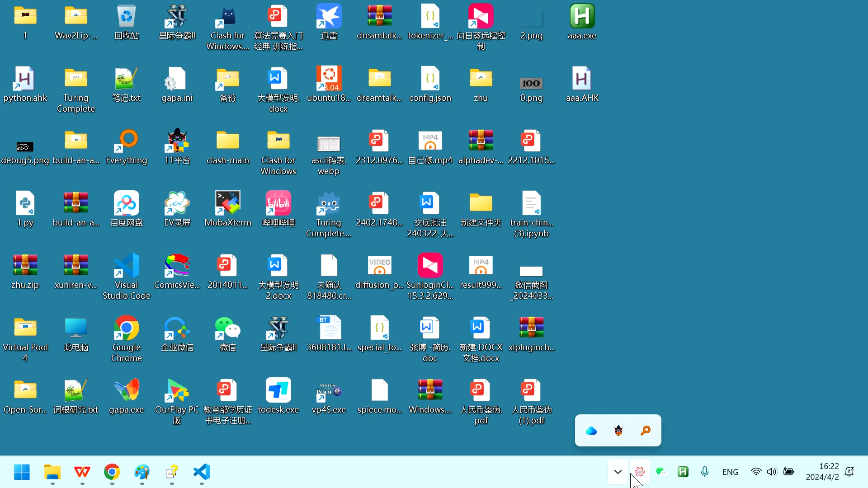Toggle the microphone icon in system tray
Screen dimensions: 868x488
[705, 472]
